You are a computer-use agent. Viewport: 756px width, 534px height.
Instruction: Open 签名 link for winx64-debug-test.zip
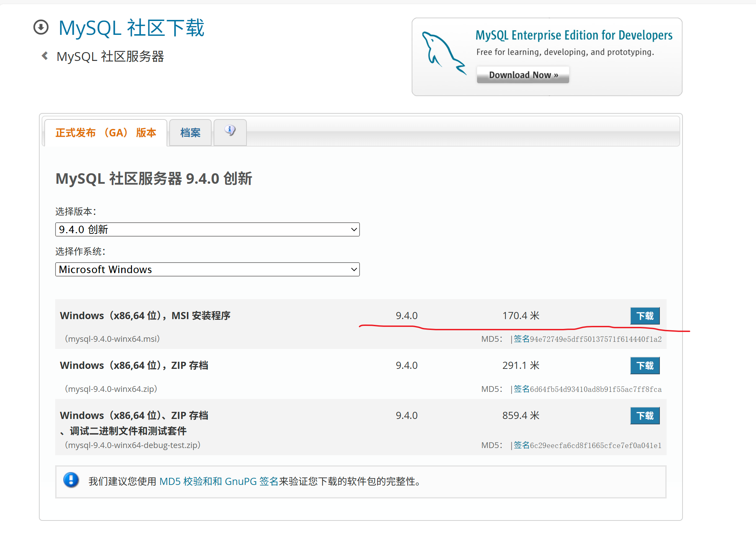[521, 445]
